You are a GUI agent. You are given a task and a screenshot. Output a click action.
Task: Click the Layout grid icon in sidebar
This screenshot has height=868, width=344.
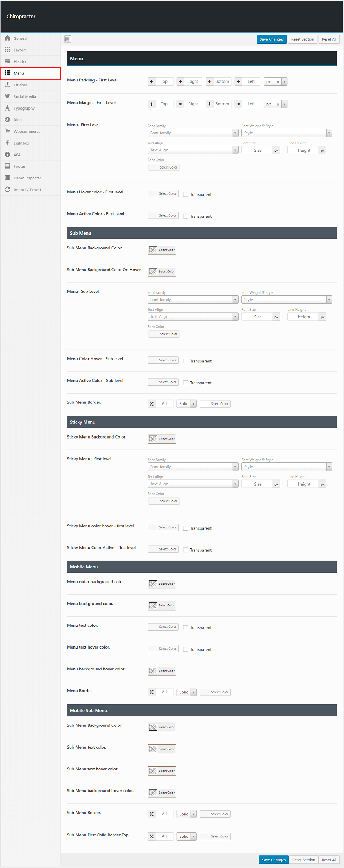click(x=7, y=50)
